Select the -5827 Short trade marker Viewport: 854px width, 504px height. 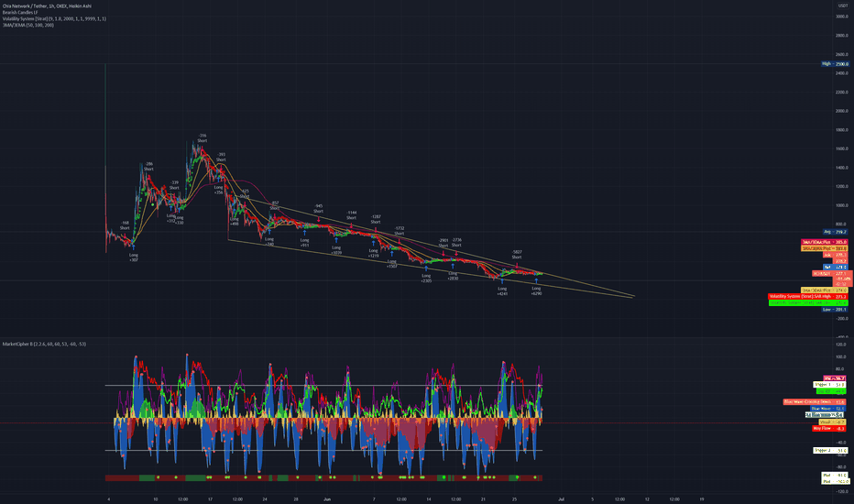click(x=517, y=255)
